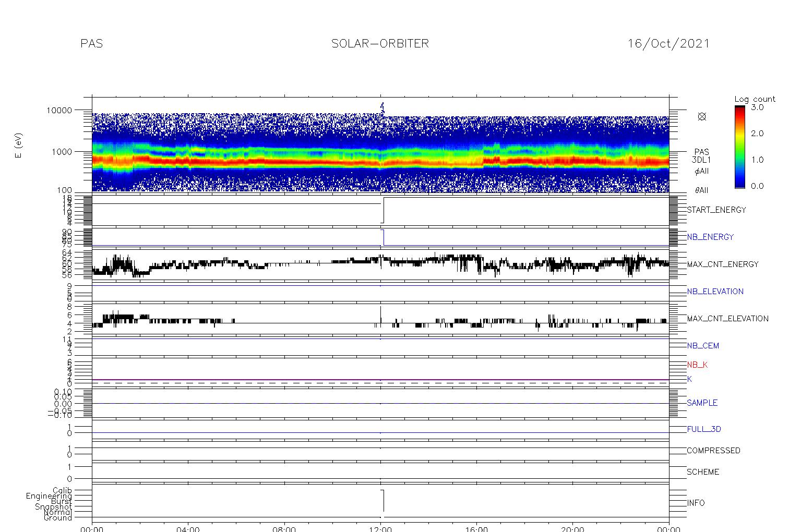Click the 'E (eV)' axis label
Viewport: 789px width, 532px height.
19,146
